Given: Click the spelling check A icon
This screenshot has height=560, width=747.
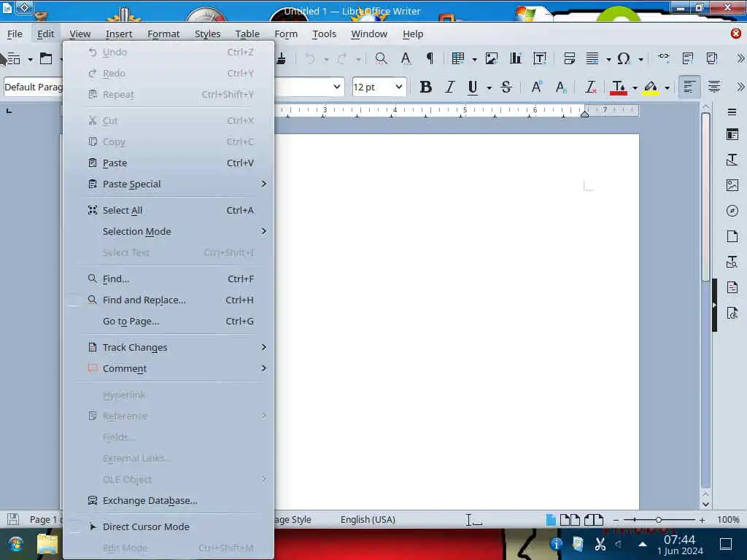Looking at the screenshot, I should pyautogui.click(x=406, y=58).
